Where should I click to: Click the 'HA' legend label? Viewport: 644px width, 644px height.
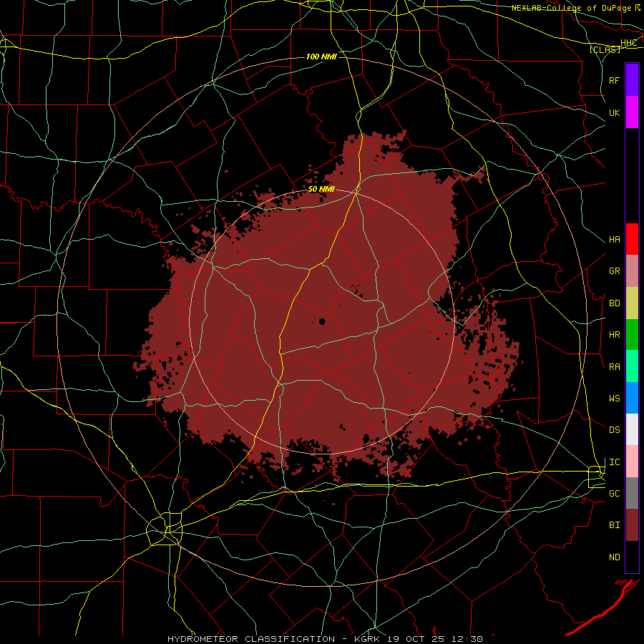(615, 240)
